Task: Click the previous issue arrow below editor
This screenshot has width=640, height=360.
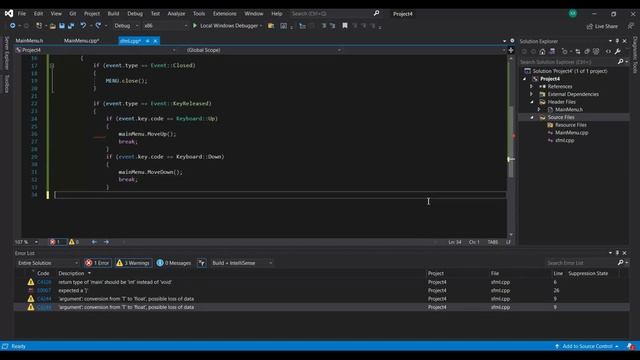Action: [x=94, y=242]
